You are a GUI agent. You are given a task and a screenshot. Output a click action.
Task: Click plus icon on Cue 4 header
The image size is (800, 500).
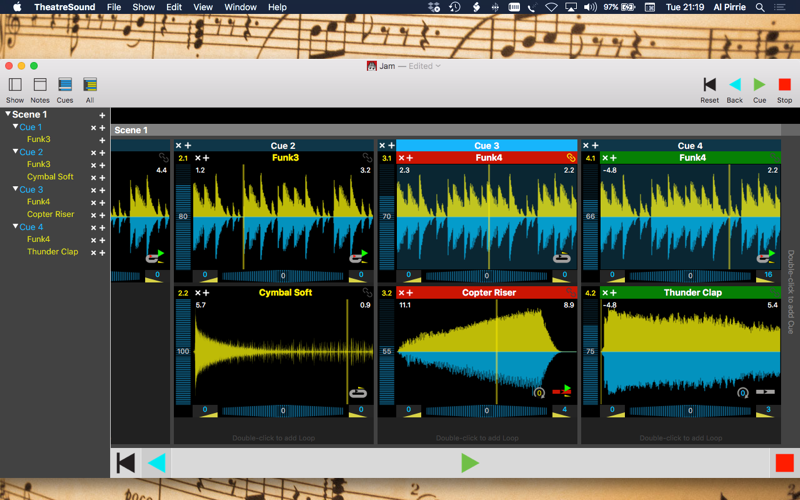[595, 145]
